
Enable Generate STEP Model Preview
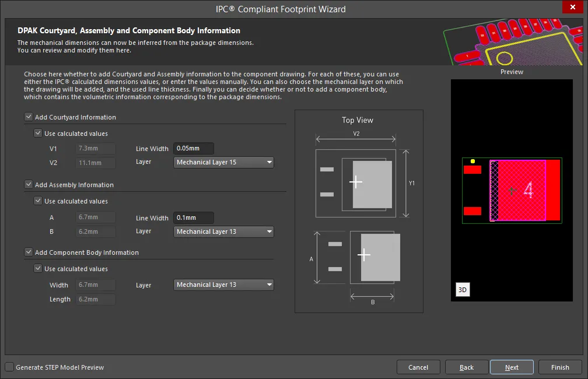(x=10, y=367)
